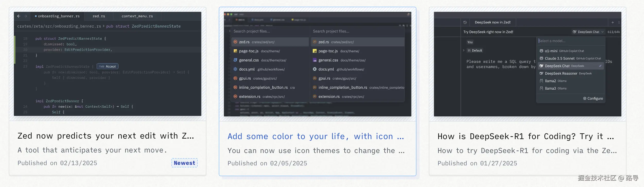Click the blue outlined gear icon for docs.yml
This screenshot has width=644, height=187.
[235, 69]
